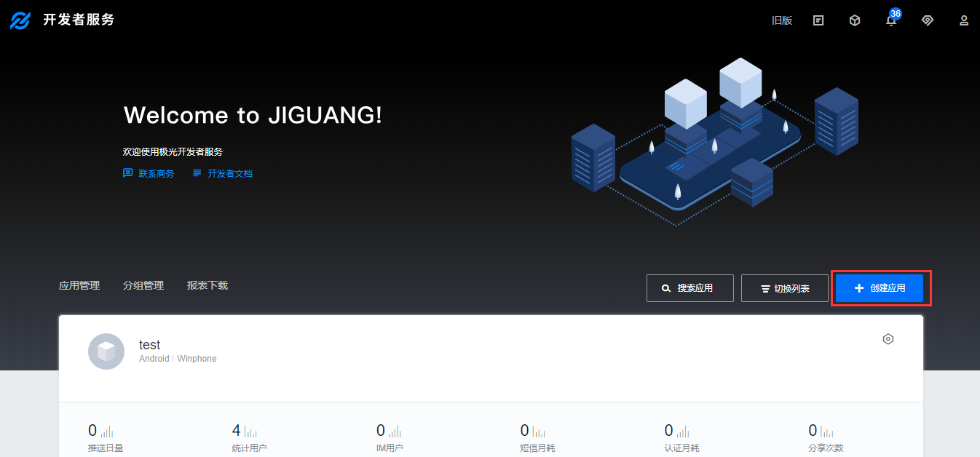
Task: Click the Winphone platform label
Action: [197, 359]
